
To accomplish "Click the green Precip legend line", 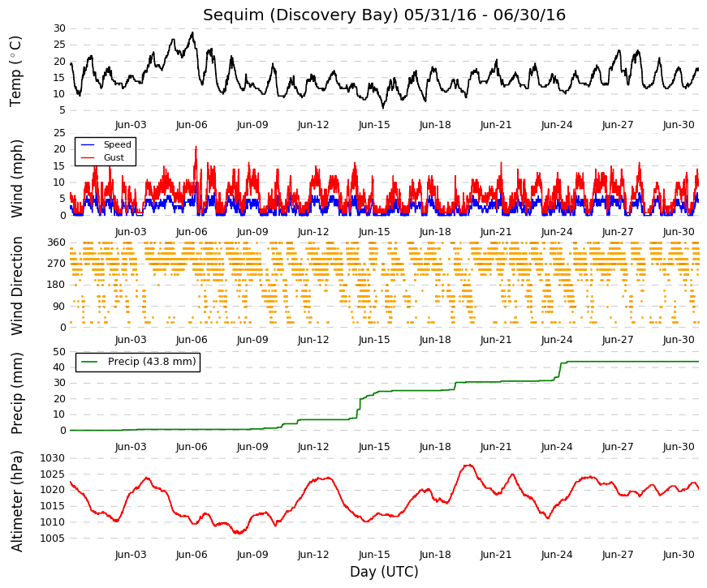I will coord(90,362).
